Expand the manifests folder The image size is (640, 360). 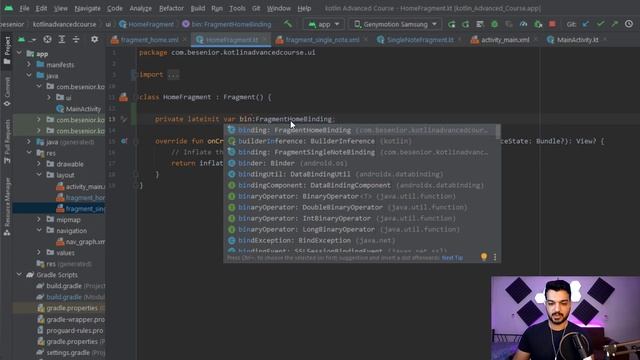tap(29, 64)
